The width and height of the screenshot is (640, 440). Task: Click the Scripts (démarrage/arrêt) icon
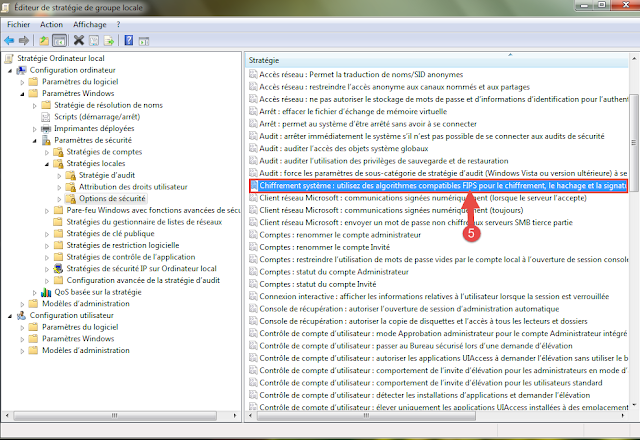tap(46, 117)
